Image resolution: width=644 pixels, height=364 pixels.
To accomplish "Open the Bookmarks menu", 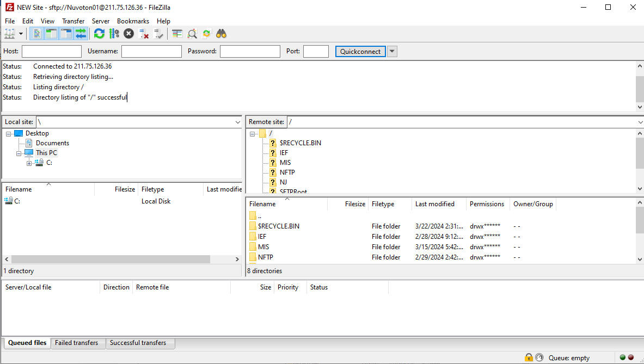I will 133,21.
